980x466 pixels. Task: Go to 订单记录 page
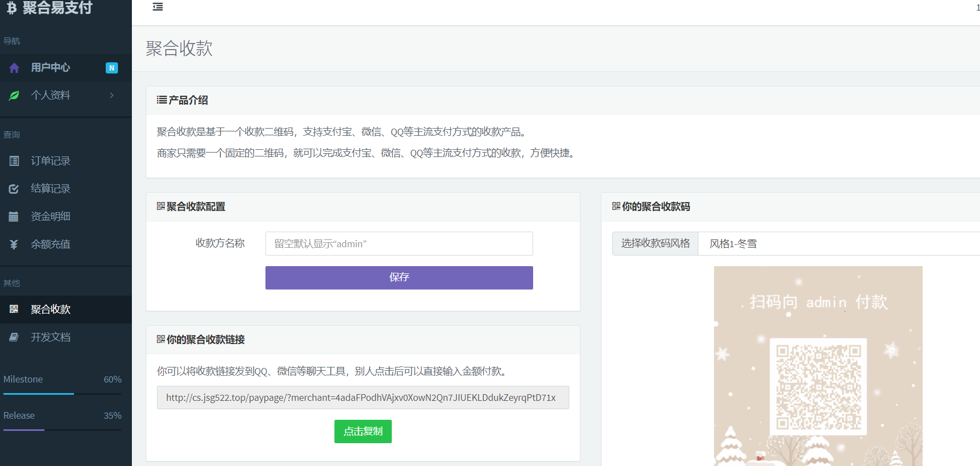point(66,161)
